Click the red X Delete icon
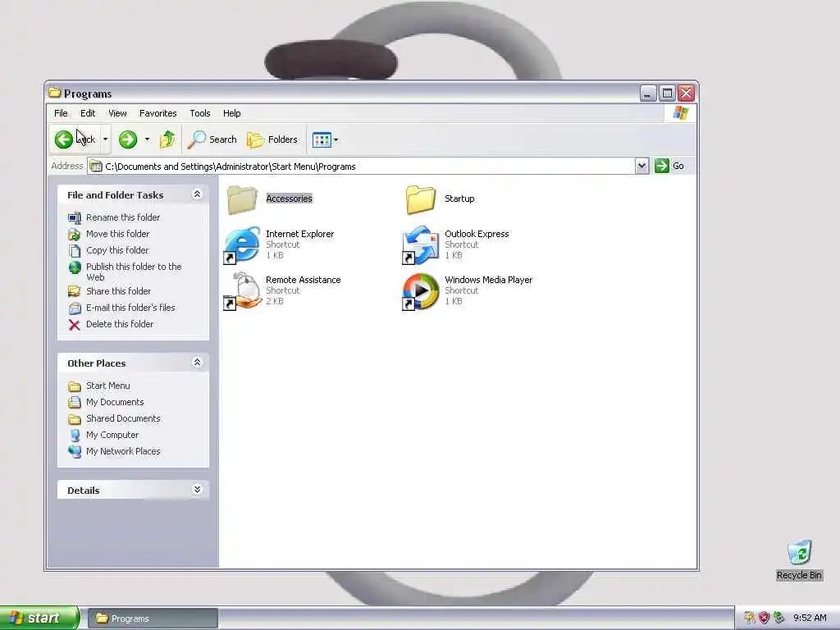 pyautogui.click(x=75, y=325)
